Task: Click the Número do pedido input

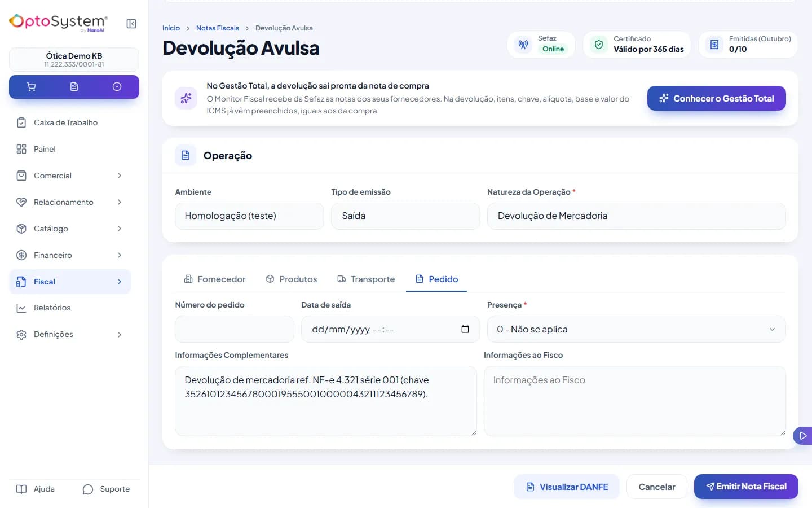Action: coord(235,329)
